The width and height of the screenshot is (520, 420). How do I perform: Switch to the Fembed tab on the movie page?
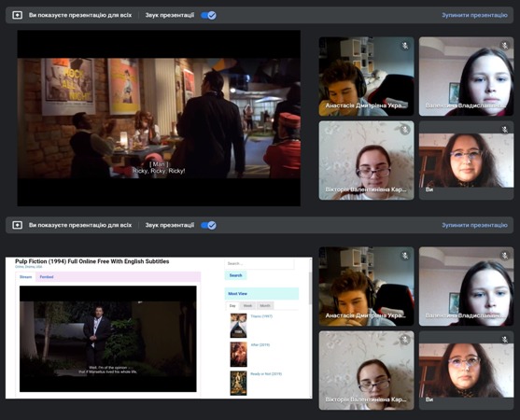(47, 277)
